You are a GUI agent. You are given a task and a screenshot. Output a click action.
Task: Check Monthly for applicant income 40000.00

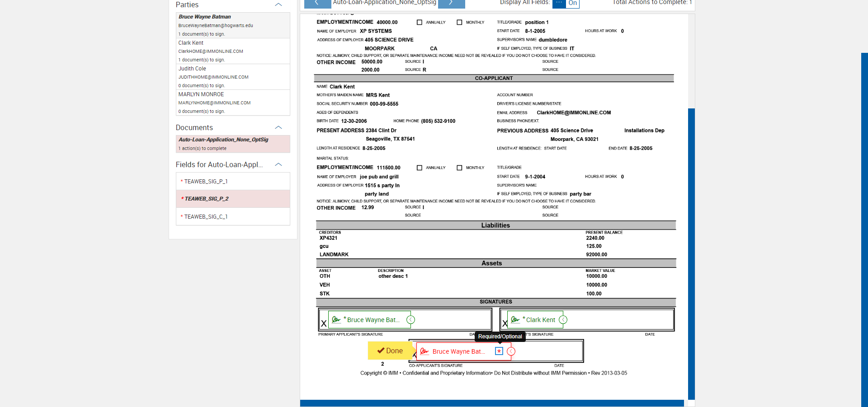point(459,22)
